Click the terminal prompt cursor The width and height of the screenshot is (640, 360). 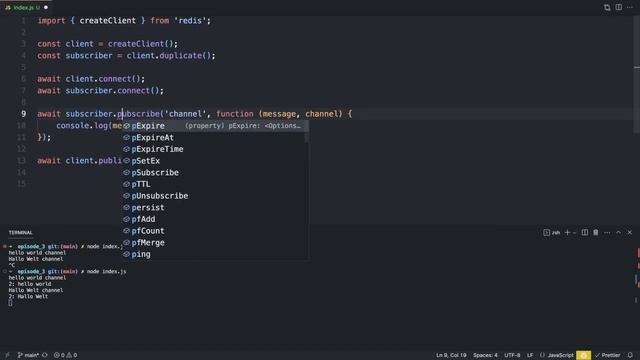tap(10, 303)
